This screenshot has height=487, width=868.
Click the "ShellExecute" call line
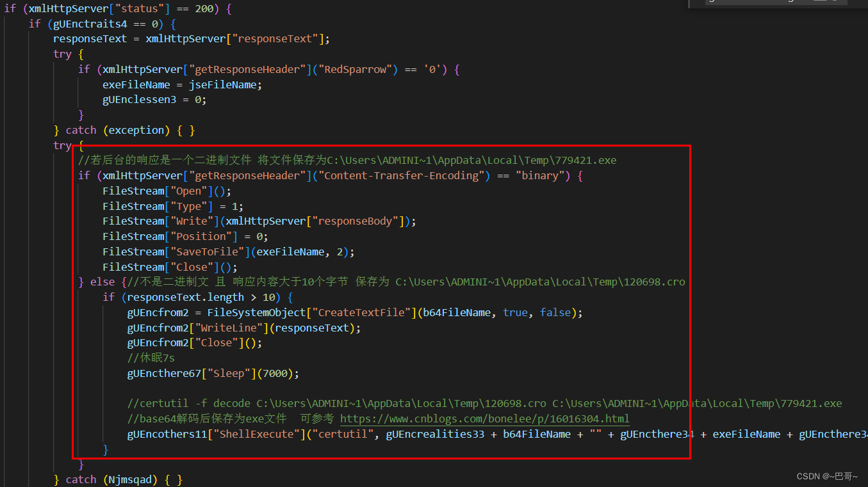(498, 435)
